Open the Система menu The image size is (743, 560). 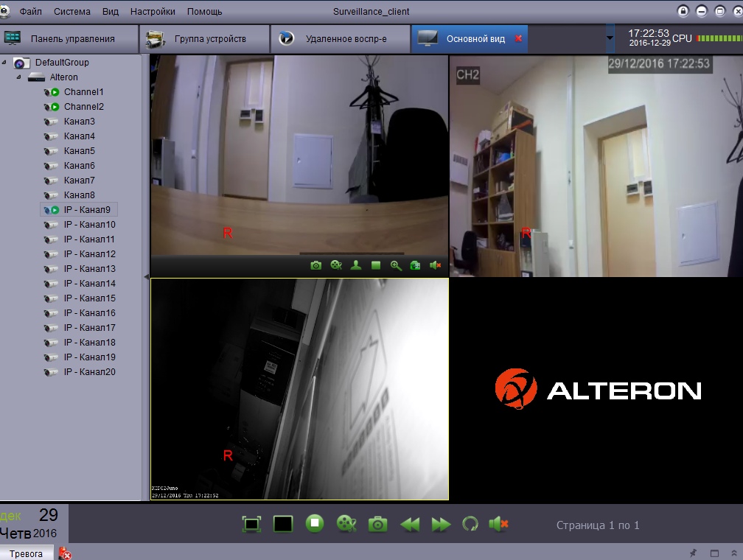tap(72, 11)
